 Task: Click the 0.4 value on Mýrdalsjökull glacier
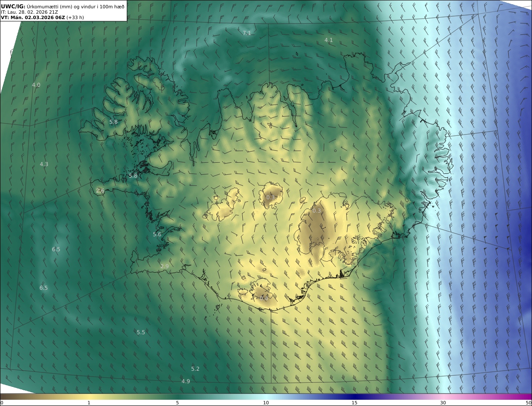pos(263,298)
